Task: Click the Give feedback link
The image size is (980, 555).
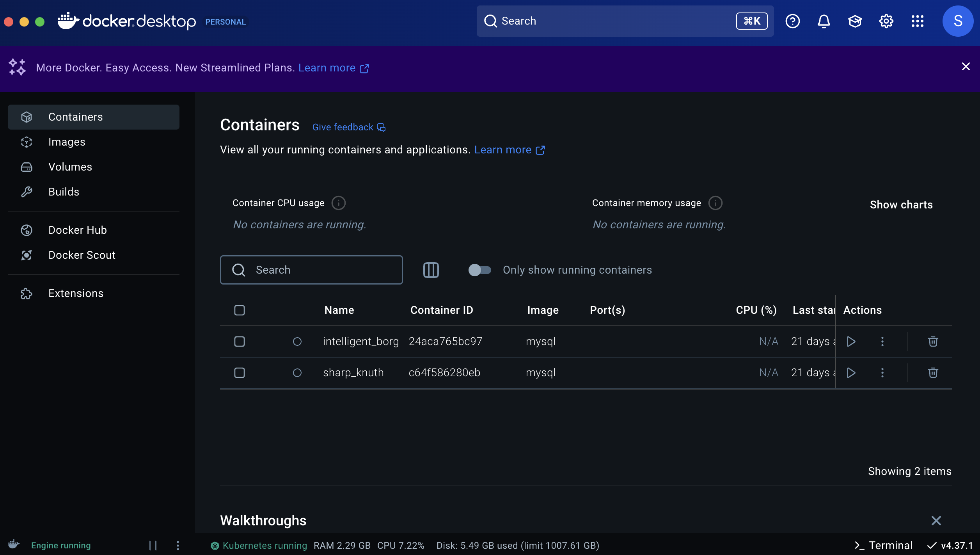Action: pos(349,127)
